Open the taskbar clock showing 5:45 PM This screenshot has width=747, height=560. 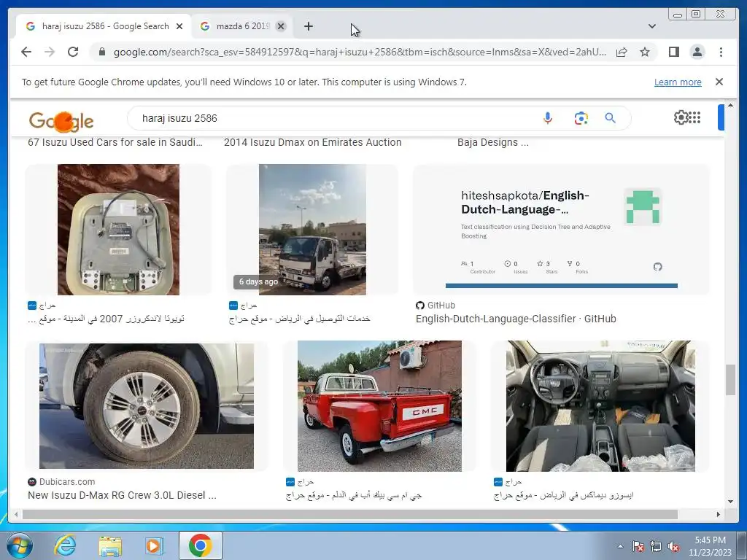[x=710, y=546]
